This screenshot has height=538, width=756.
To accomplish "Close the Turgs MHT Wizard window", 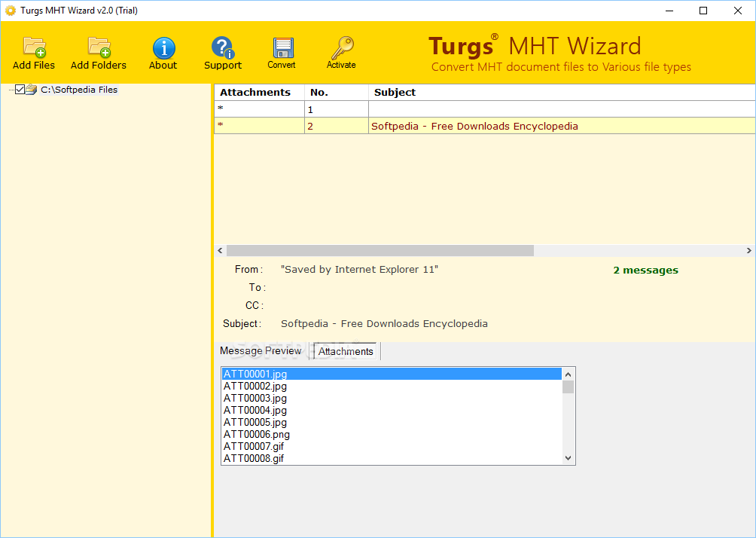I will [x=738, y=11].
